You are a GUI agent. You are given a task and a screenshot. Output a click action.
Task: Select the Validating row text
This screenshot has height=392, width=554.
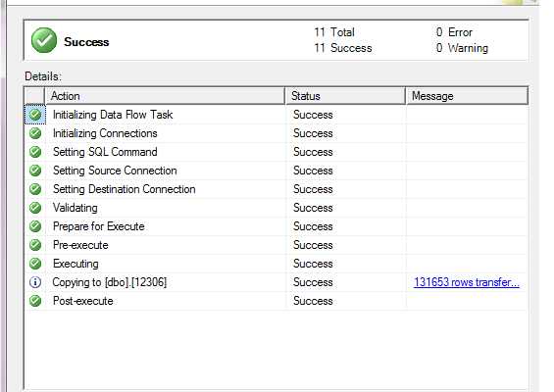pyautogui.click(x=76, y=208)
